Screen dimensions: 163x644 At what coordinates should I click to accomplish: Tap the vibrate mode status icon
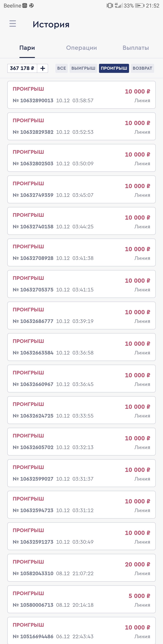[110, 5]
